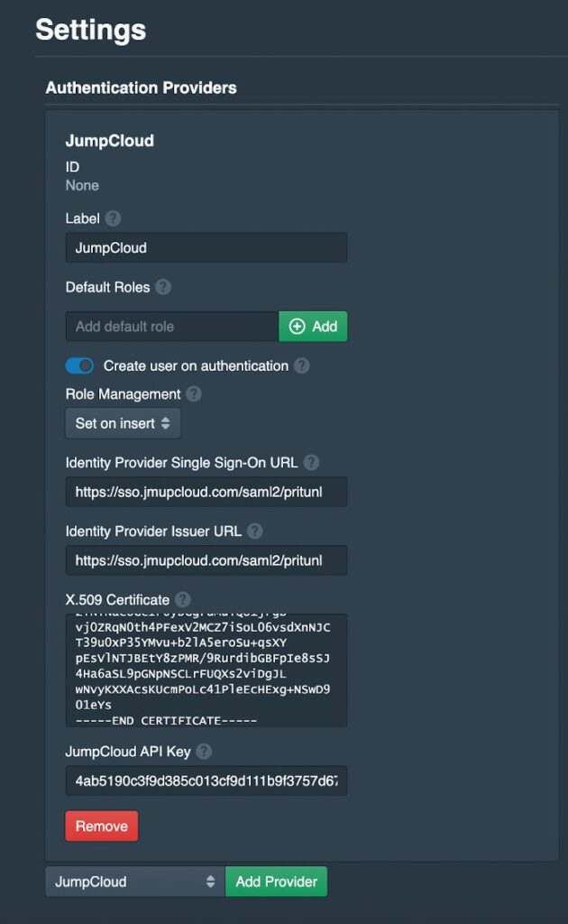Focus the JumpCloud API Key field
568x924 pixels.
pos(206,781)
